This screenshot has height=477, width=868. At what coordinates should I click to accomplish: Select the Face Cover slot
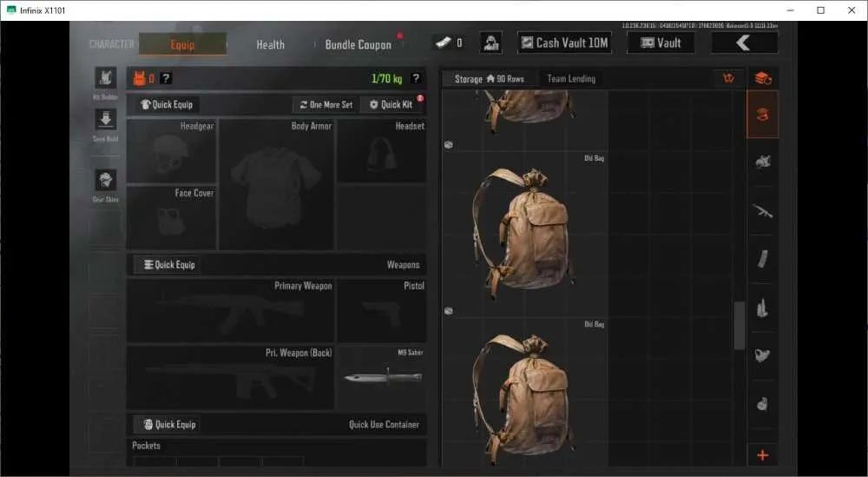(172, 218)
